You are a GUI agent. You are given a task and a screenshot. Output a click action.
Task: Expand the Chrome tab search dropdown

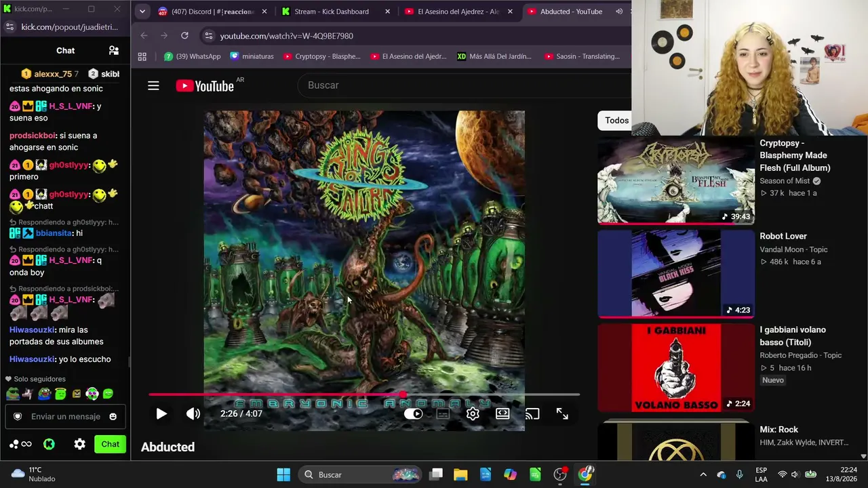[142, 12]
